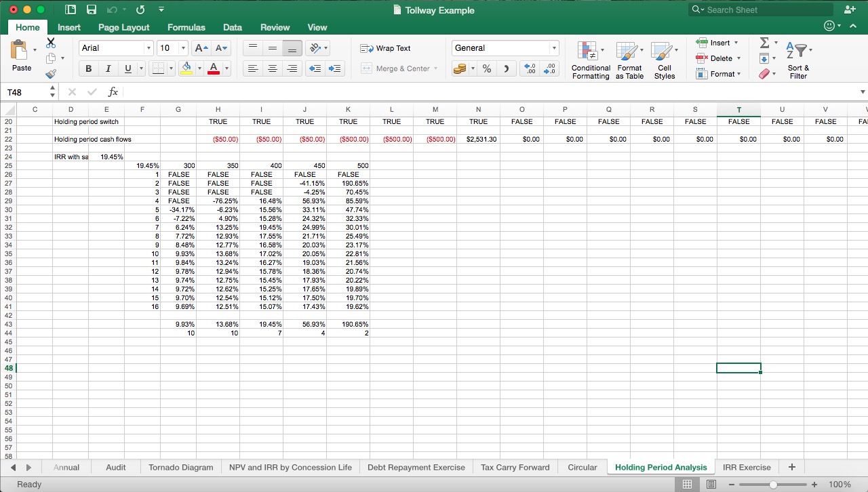Open Sort & Filter options
This screenshot has width=868, height=492.
[798, 60]
